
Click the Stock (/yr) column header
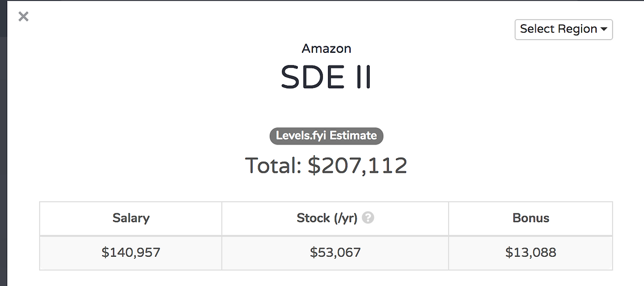(x=327, y=218)
